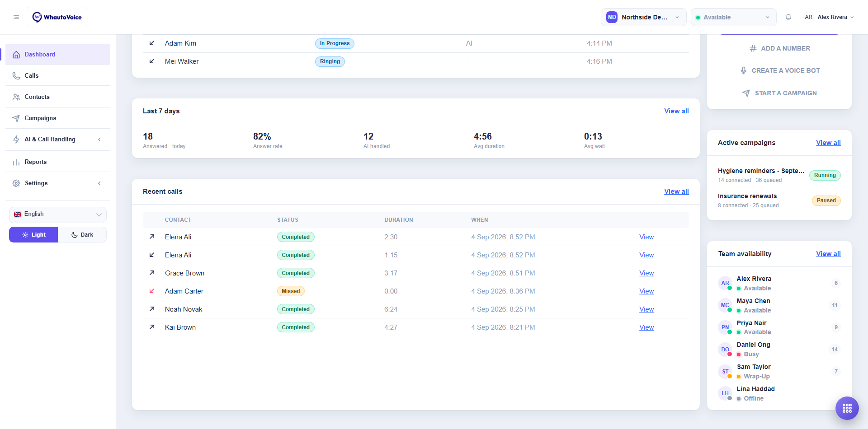Click Add a Number button
Image resolution: width=868 pixels, height=429 pixels.
(x=779, y=48)
